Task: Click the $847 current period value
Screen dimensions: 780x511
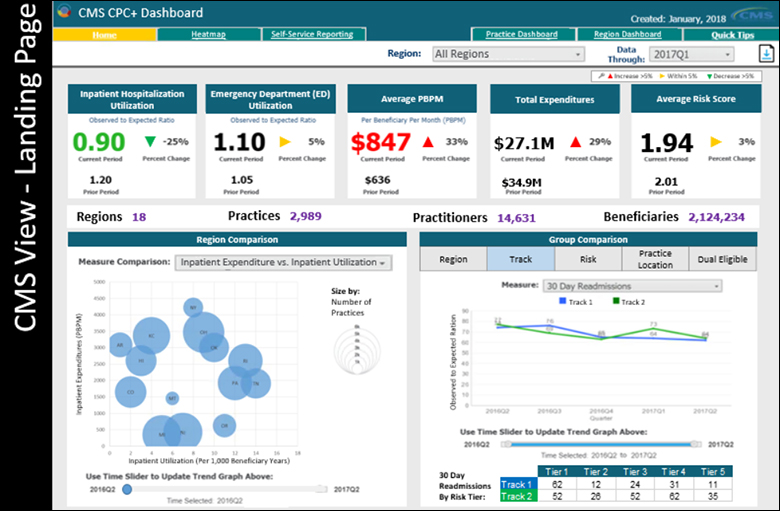Action: 381,142
